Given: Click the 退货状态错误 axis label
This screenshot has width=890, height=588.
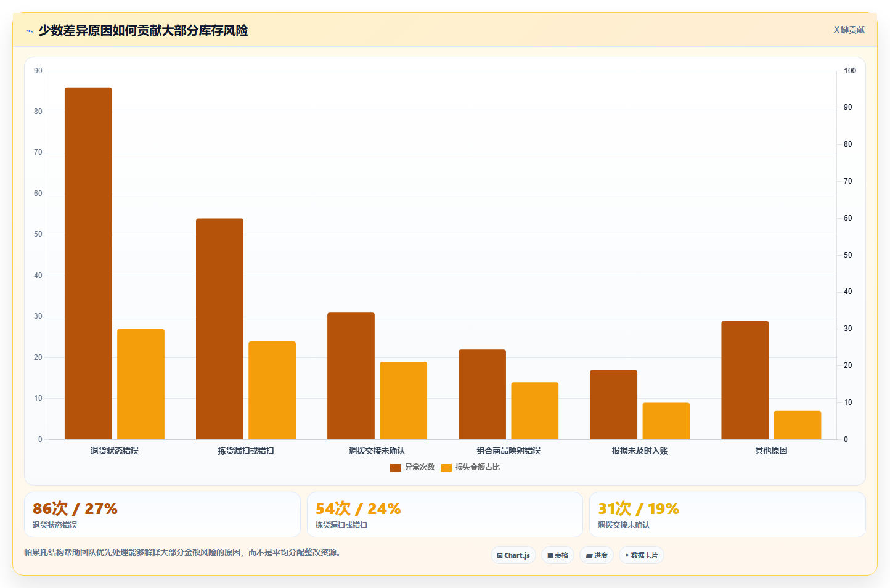Looking at the screenshot, I should coord(115,451).
